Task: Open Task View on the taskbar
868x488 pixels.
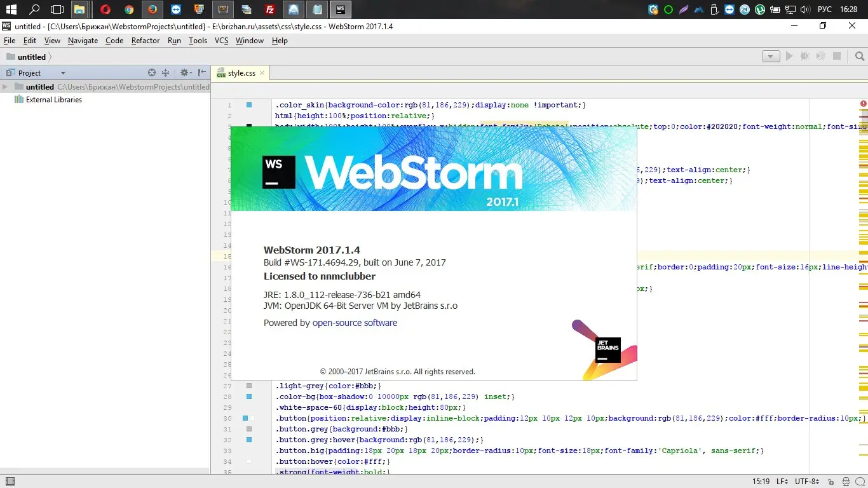Action: coord(57,10)
